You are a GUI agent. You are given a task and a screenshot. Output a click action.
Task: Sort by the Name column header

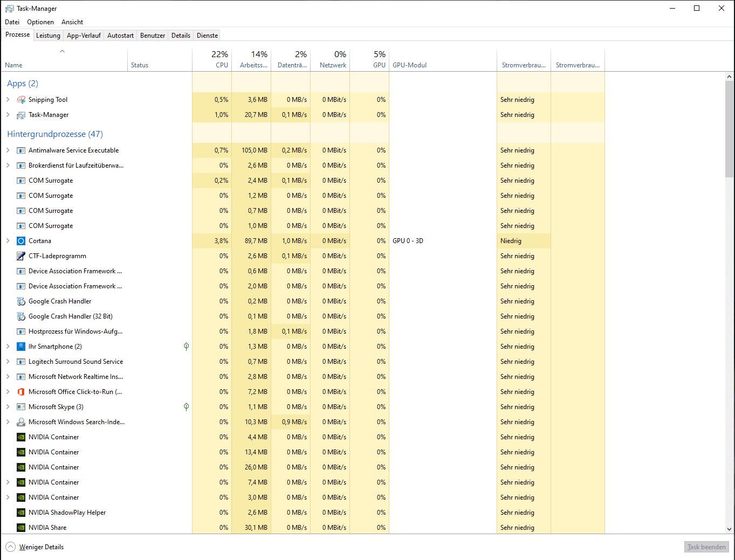point(64,60)
